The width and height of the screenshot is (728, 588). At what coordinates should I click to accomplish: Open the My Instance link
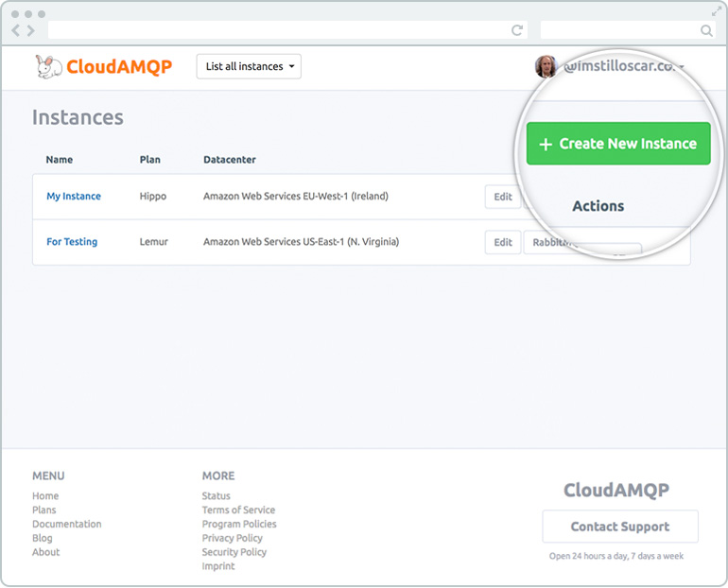[74, 196]
